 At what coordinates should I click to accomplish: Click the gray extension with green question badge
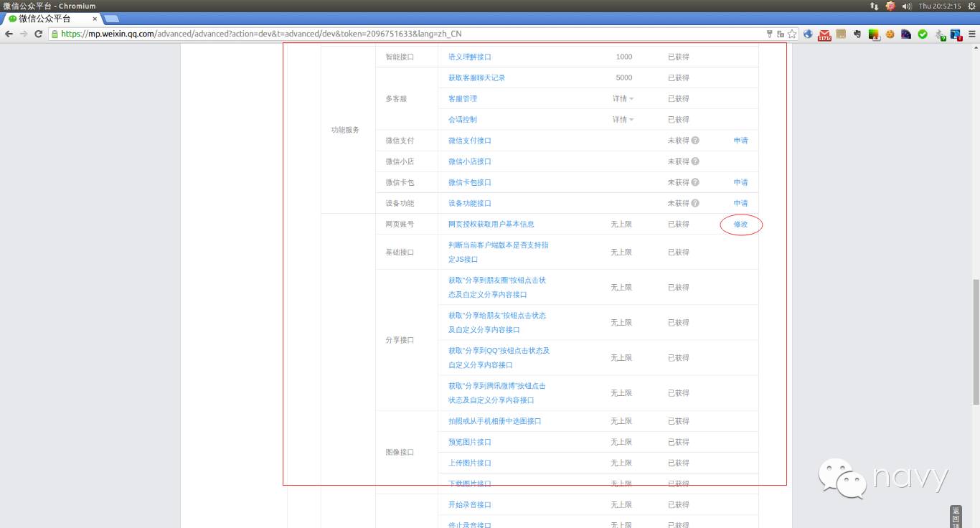pyautogui.click(x=940, y=34)
